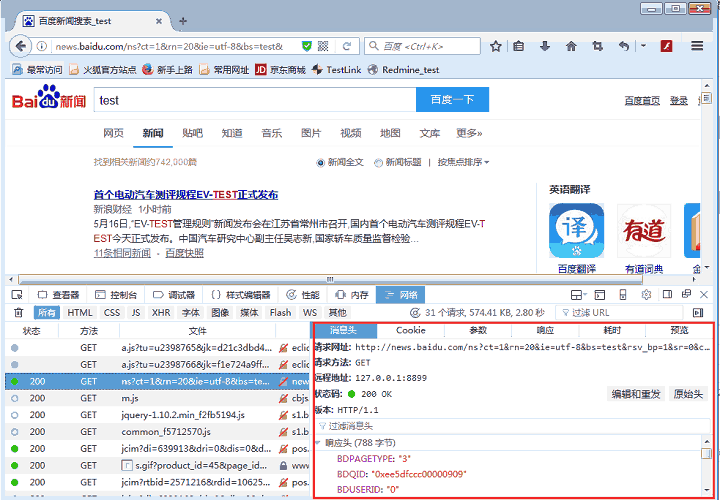
Task: Toggle the CSS request filter
Action: coord(112,313)
